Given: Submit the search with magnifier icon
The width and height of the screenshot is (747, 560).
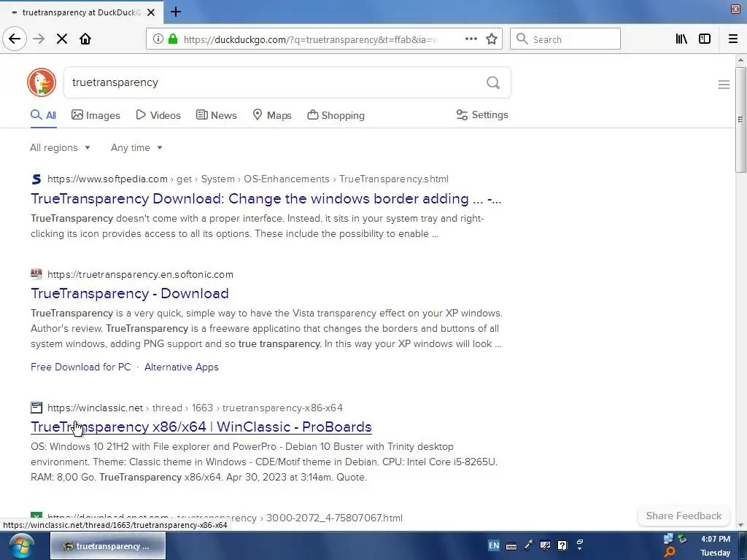Looking at the screenshot, I should pos(493,83).
